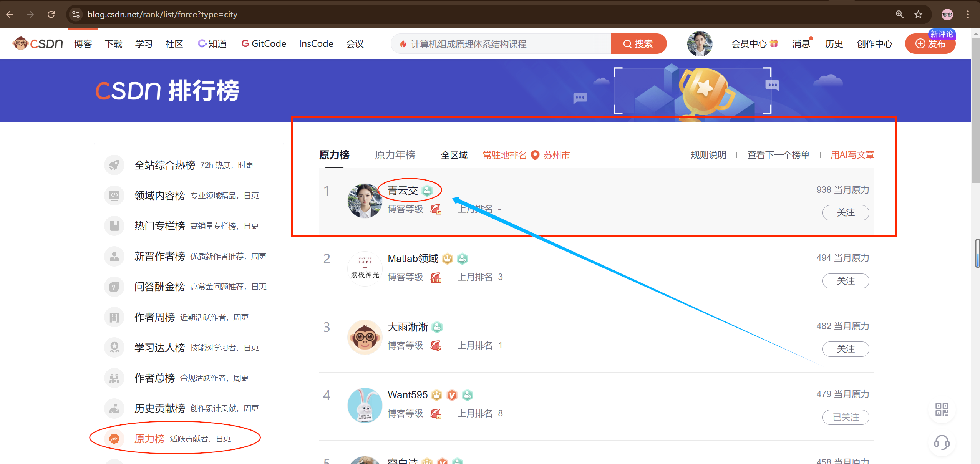Open customer service headset icon

coord(942,442)
